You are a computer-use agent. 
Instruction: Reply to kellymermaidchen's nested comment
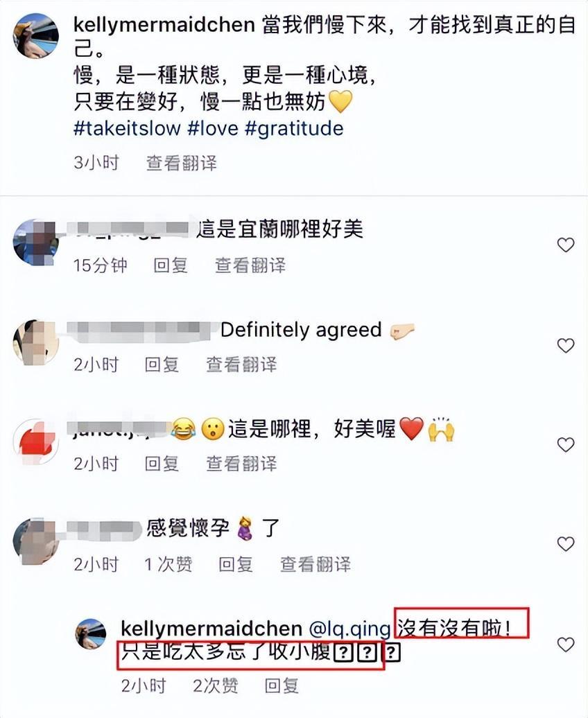[x=282, y=685]
